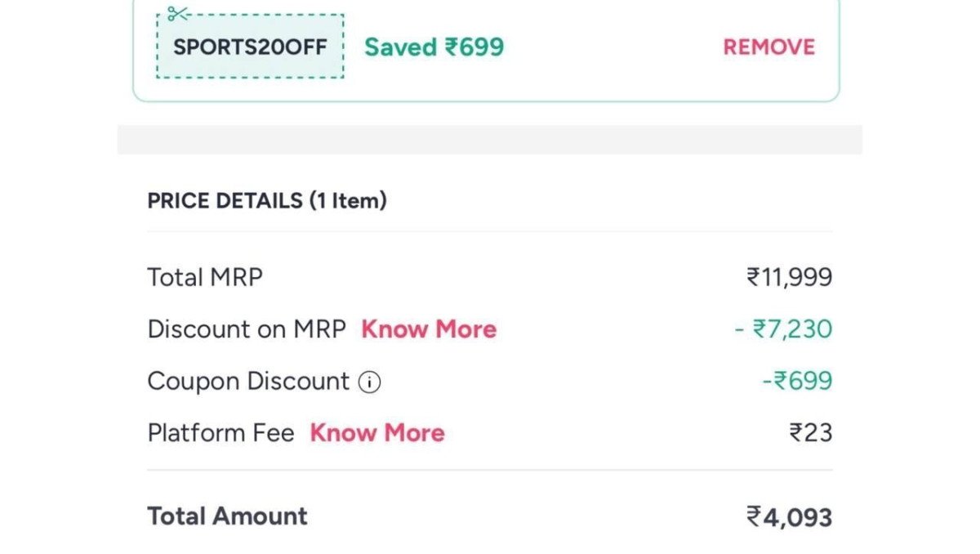Click the dashed coupon border element
This screenshot has width=980, height=554.
pyautogui.click(x=247, y=47)
